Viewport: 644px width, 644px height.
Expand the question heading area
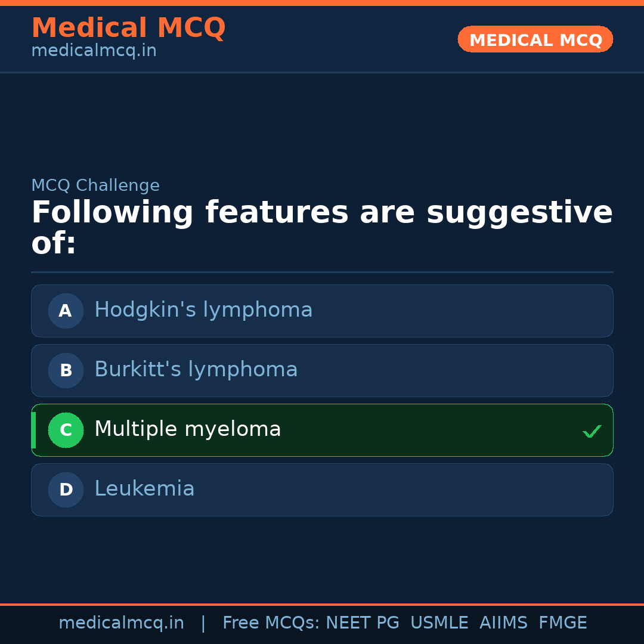click(322, 227)
